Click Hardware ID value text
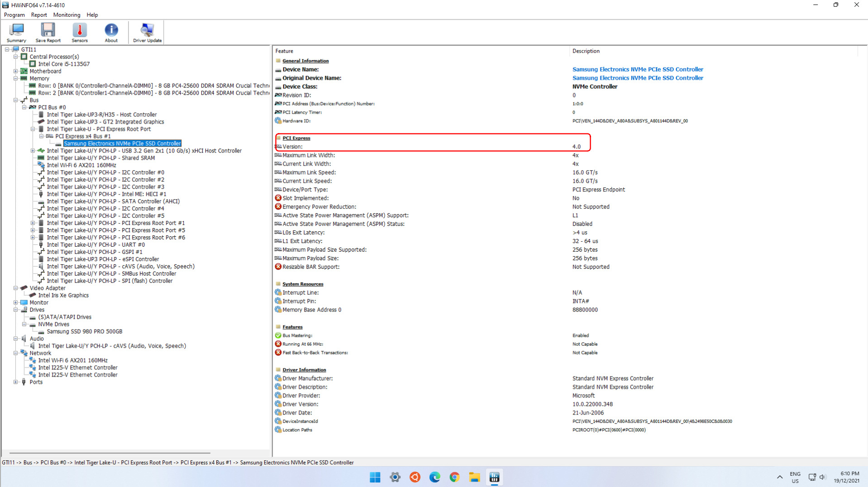 (630, 121)
